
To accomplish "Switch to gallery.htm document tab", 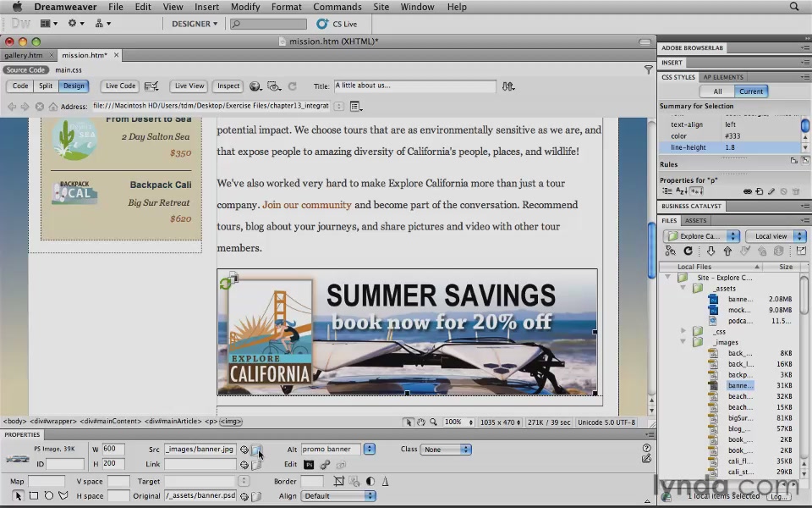I will (24, 55).
